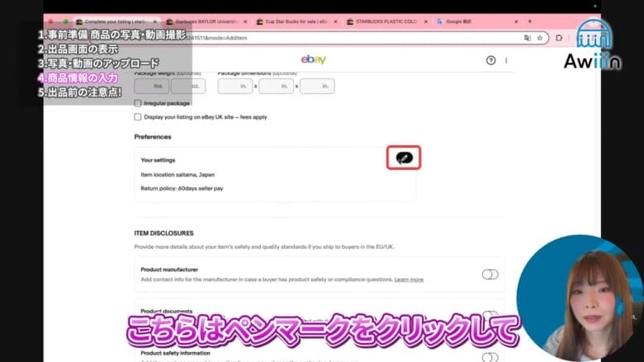
Task: Click the pencil edit icon in Preferences
Action: pyautogui.click(x=404, y=157)
